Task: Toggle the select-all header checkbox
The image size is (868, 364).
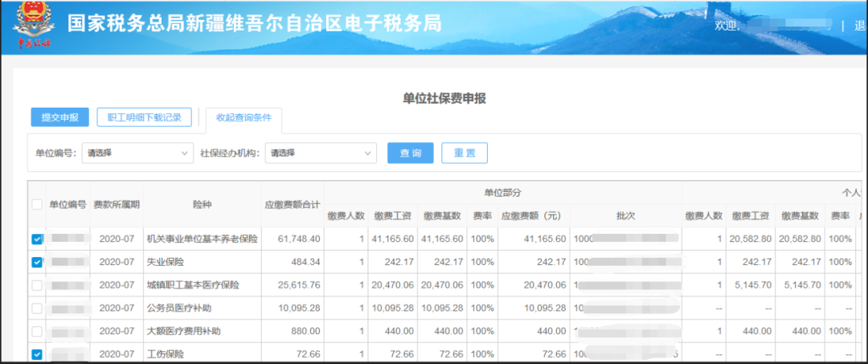Action: coord(37,204)
